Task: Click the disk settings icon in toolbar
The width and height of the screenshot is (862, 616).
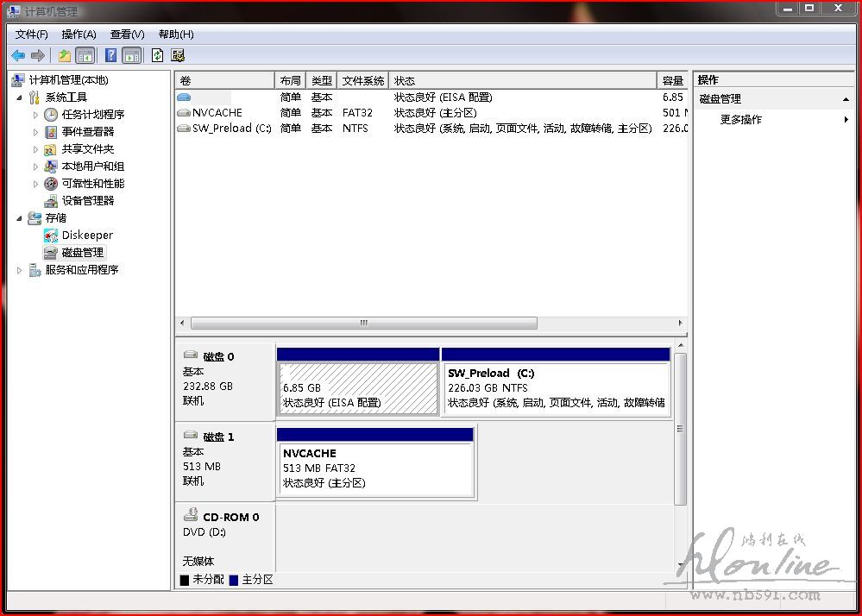Action: (x=178, y=55)
